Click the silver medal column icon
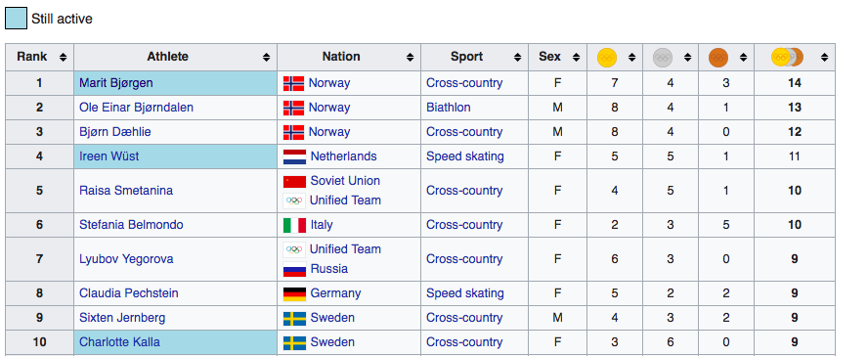The width and height of the screenshot is (868, 356). click(663, 57)
